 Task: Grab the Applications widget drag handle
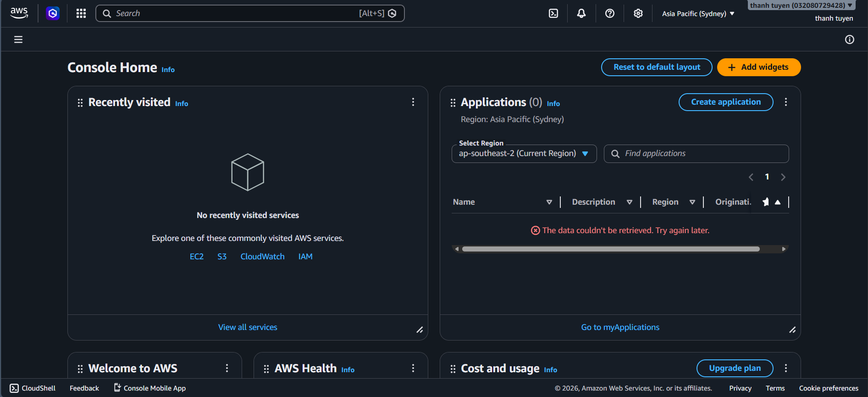pyautogui.click(x=453, y=103)
